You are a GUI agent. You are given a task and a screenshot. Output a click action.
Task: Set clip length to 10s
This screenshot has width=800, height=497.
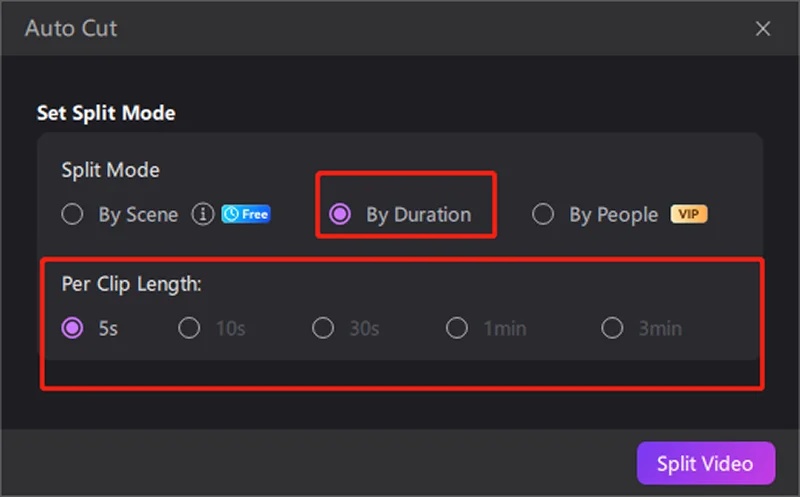(x=189, y=328)
